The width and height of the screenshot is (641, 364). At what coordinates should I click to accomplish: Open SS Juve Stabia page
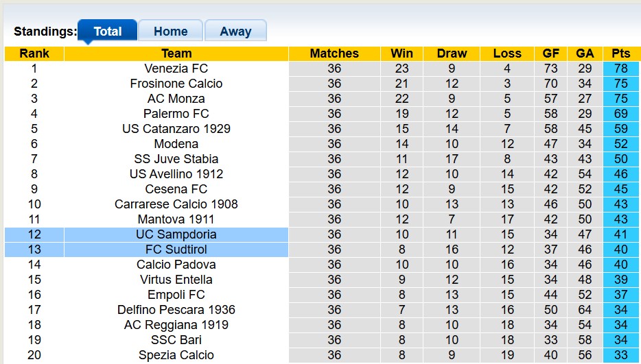(176, 159)
